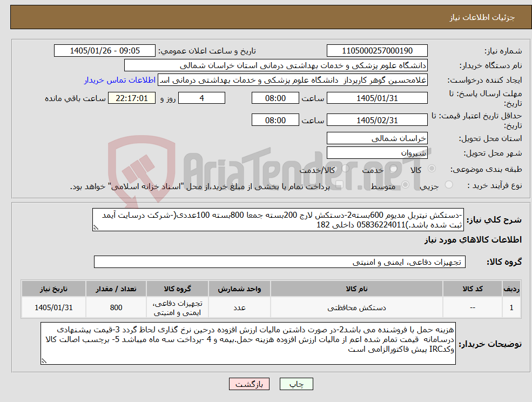
Task: Click delivery city field شیروان
Action: point(377,153)
